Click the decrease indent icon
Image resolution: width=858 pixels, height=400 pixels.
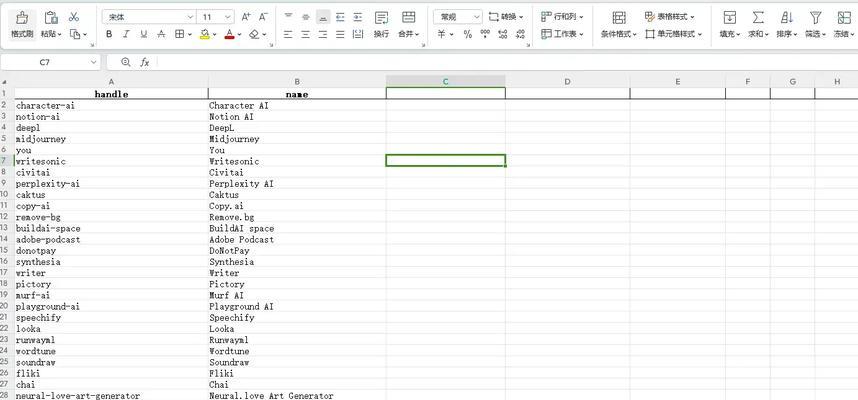point(340,17)
